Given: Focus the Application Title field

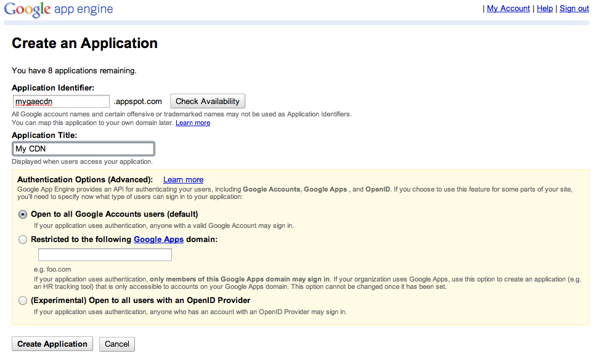Looking at the screenshot, I should click(x=83, y=149).
